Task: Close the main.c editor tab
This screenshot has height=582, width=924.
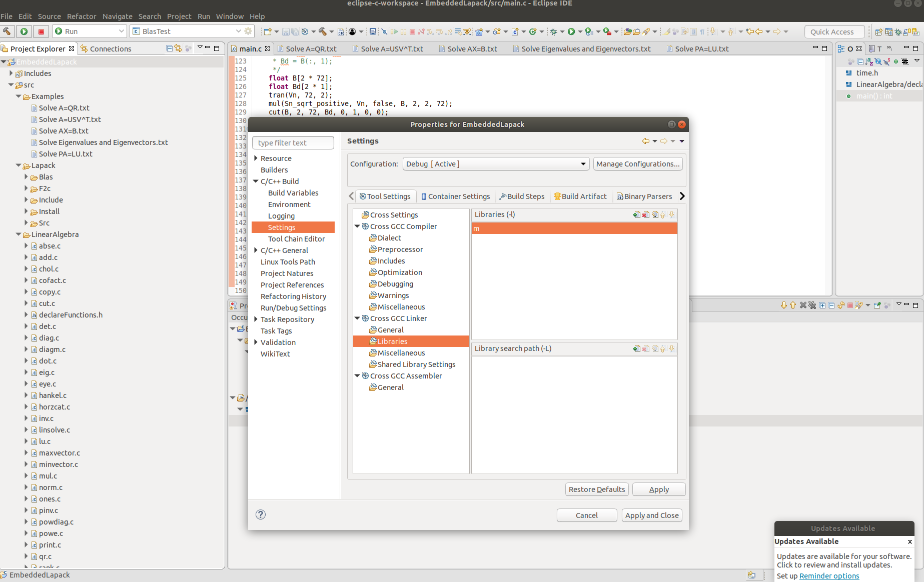Action: click(x=268, y=48)
